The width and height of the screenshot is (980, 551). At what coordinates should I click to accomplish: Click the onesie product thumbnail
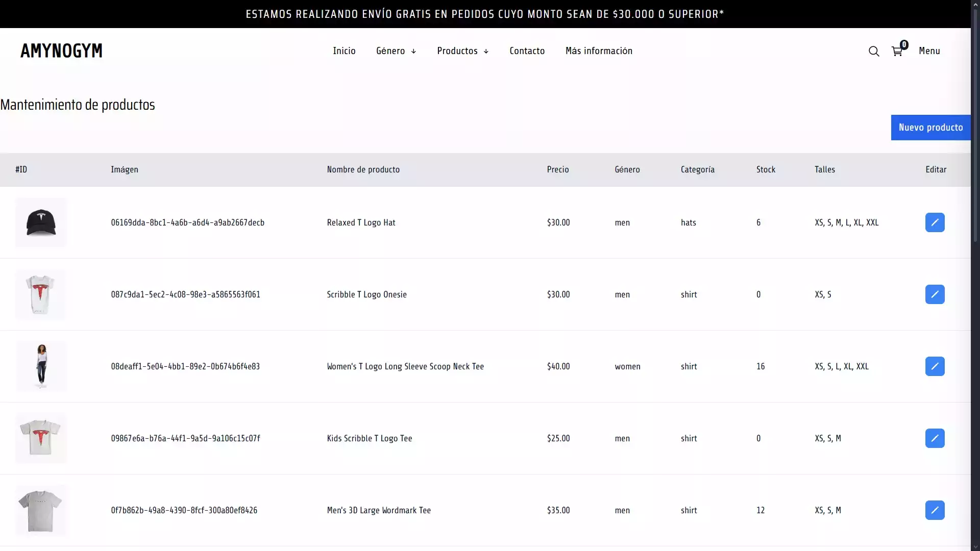(x=40, y=294)
